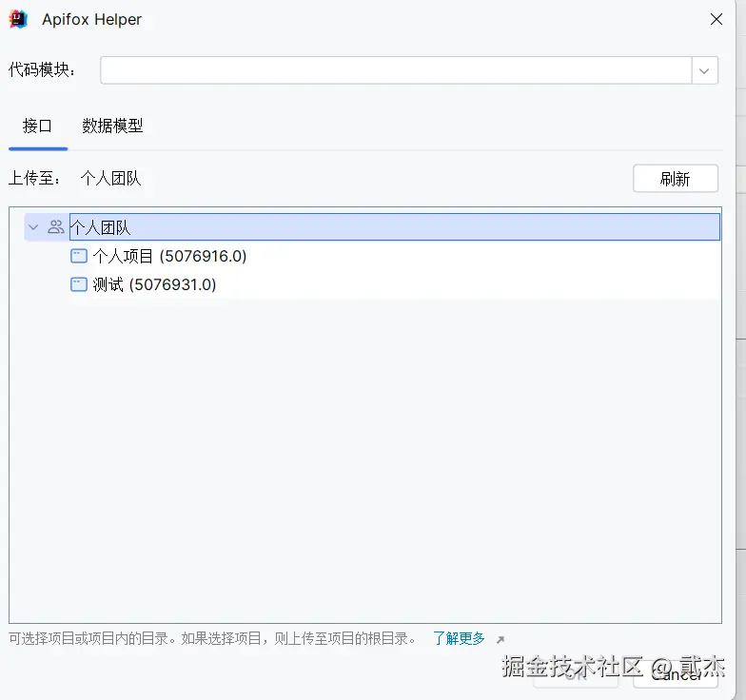Screen dimensions: 746x700
Task: Click the project icon beside 个人项目
Action: click(79, 257)
